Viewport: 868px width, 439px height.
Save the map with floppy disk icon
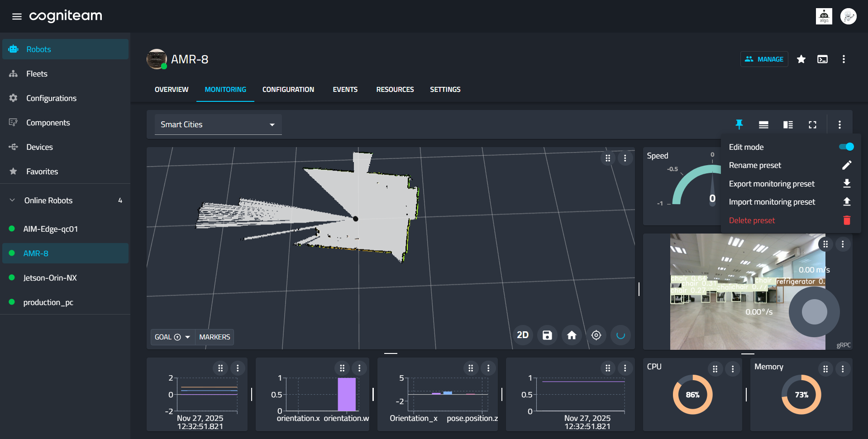(547, 335)
